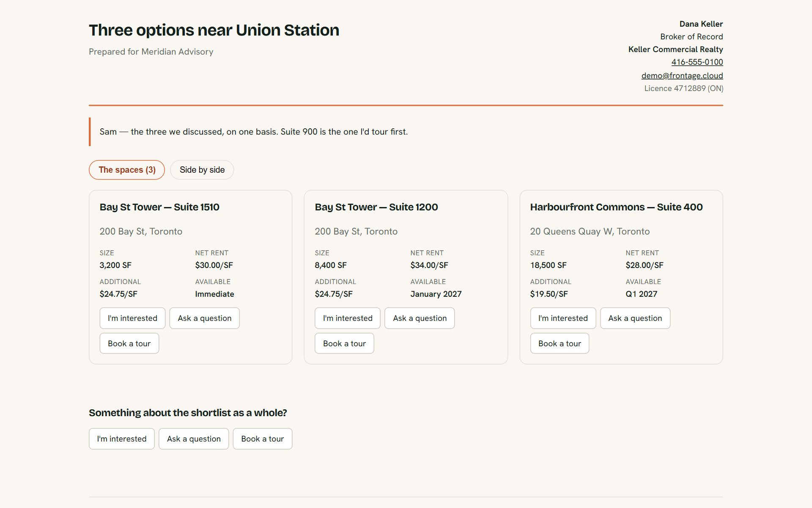
Task: Open the demo@frontage.cloud email link
Action: 682,75
